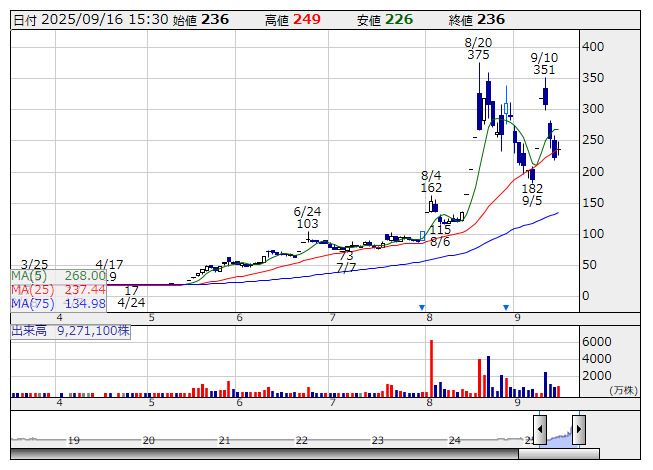Select the MA(75) moving average legend
The image size is (653, 470).
tap(59, 304)
